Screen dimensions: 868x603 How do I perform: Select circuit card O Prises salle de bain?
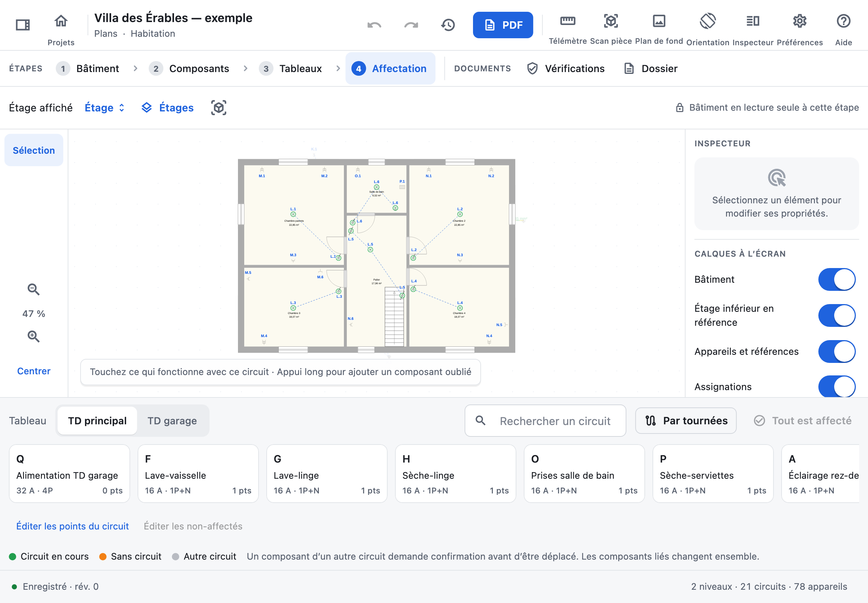click(584, 474)
